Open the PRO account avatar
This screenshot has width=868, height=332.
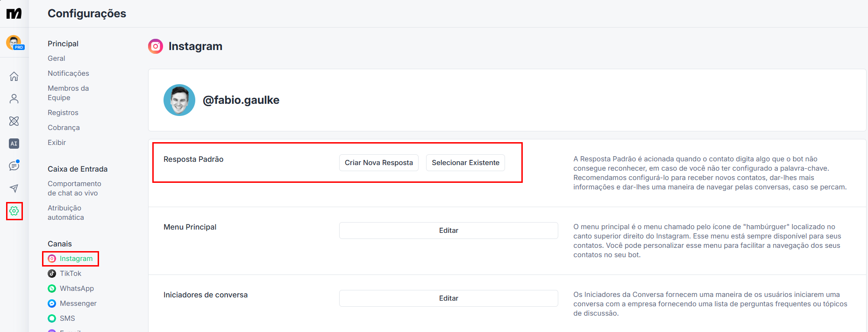pyautogui.click(x=14, y=43)
